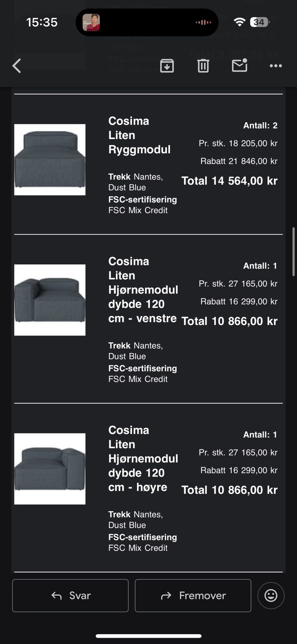Tap the Wi-Fi status icon
The width and height of the screenshot is (297, 644).
coord(239,22)
